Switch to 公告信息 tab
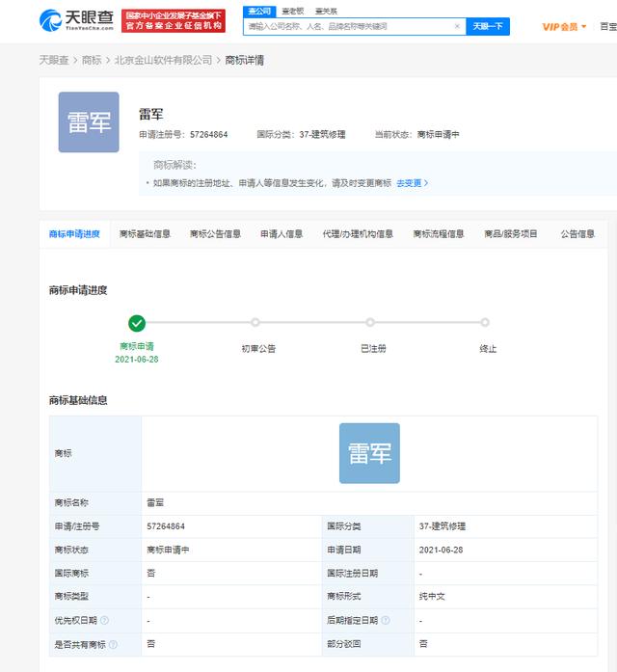Image resolution: width=617 pixels, height=672 pixels. click(577, 234)
